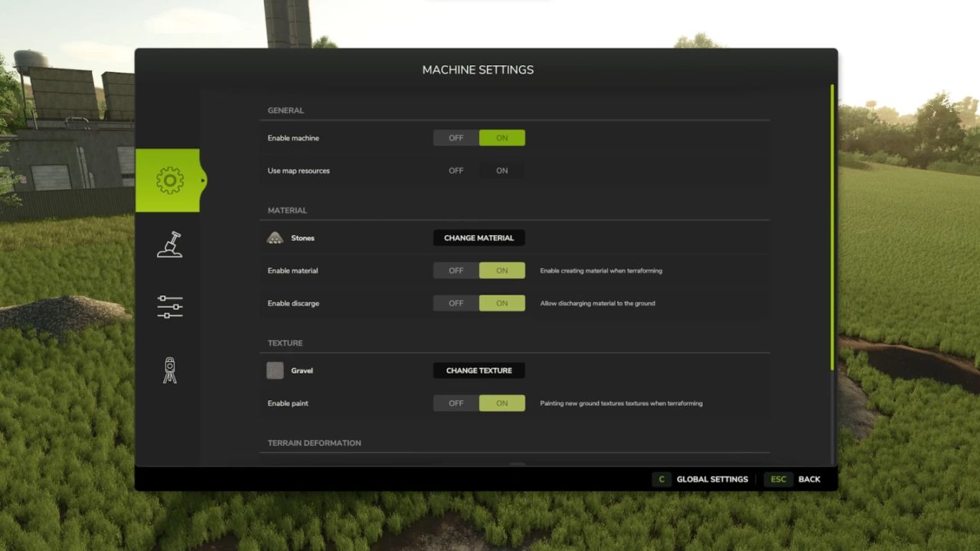Turn Enable machine OFF
This screenshot has width=980, height=551.
tap(456, 139)
